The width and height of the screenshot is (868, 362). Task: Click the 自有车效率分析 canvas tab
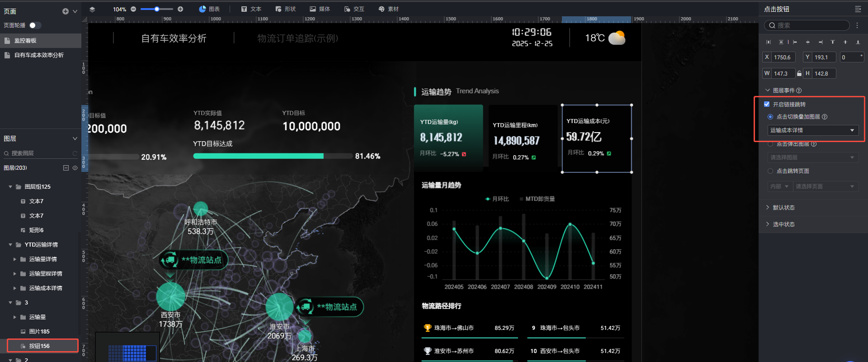[174, 38]
